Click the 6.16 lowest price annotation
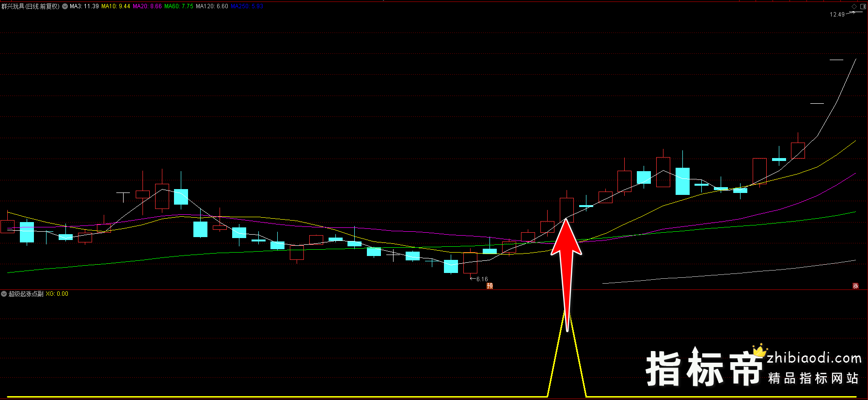The width and height of the screenshot is (868, 400). (x=482, y=279)
